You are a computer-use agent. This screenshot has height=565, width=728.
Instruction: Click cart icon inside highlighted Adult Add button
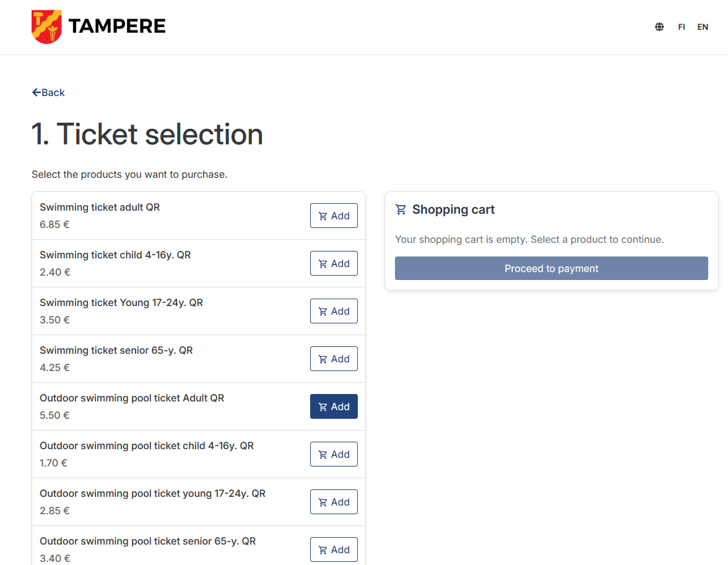tap(323, 407)
